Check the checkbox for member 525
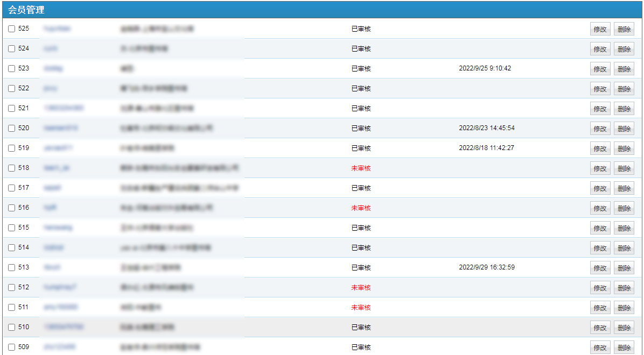This screenshot has height=355, width=644. [x=11, y=29]
